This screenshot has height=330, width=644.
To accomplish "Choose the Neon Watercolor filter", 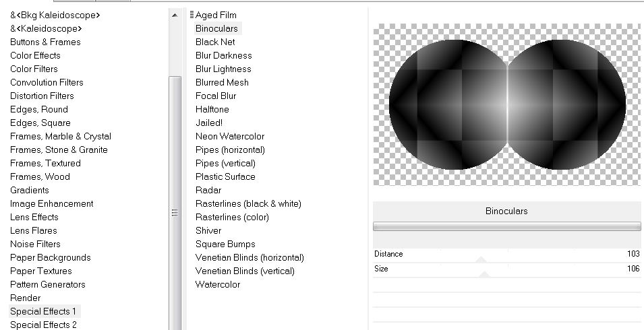I will coord(230,137).
